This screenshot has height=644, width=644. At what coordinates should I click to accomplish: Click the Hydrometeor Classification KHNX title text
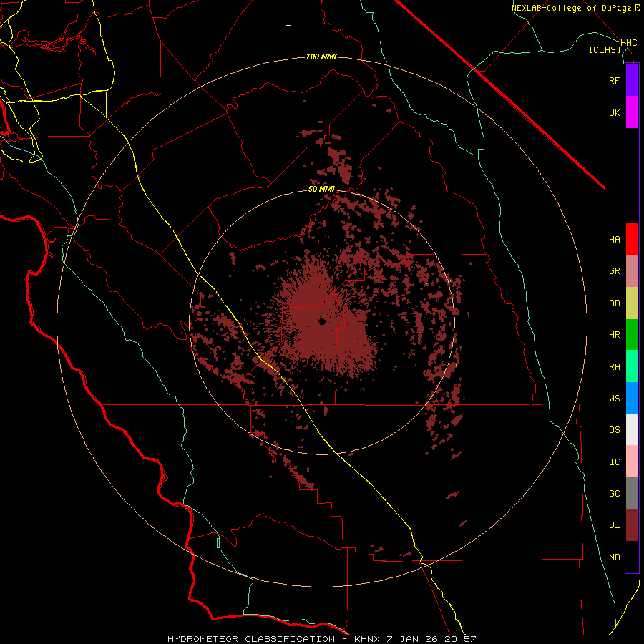321,639
